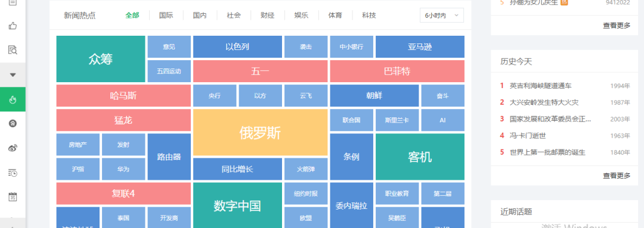Click the 职业教育 topic tile
This screenshot has height=228, width=644.
[397, 193]
